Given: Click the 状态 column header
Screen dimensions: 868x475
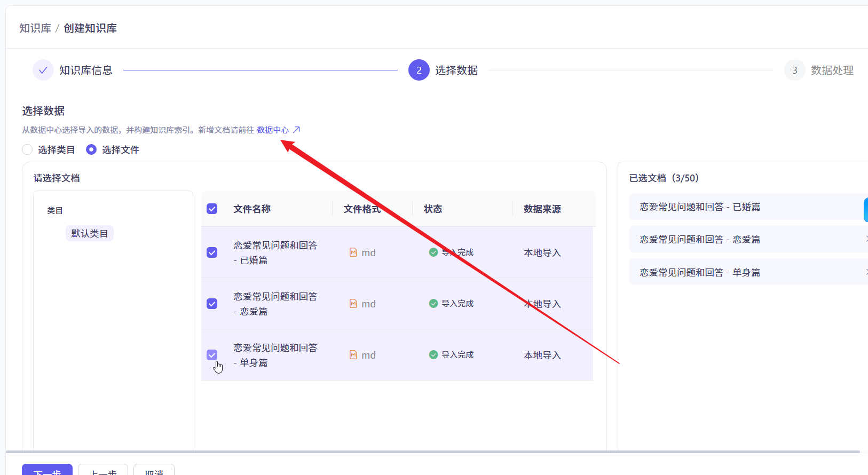Looking at the screenshot, I should point(433,209).
